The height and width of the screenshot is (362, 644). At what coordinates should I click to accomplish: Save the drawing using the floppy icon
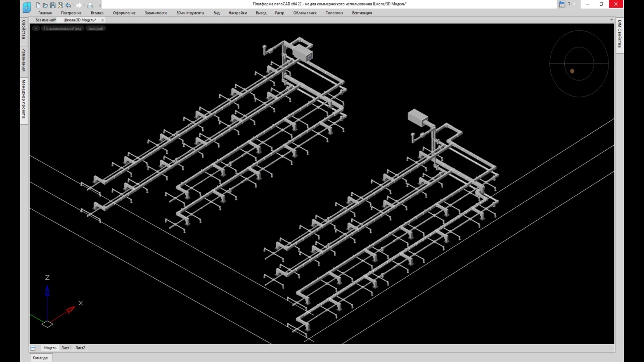(x=53, y=5)
